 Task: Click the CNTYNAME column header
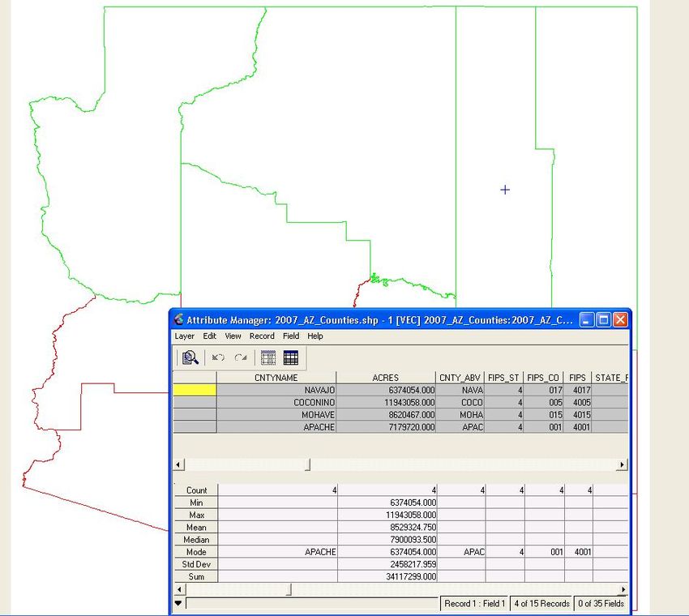276,378
